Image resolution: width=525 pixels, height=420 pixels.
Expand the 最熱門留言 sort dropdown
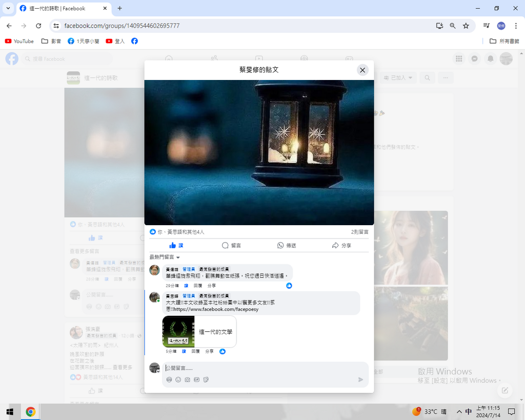pos(165,257)
